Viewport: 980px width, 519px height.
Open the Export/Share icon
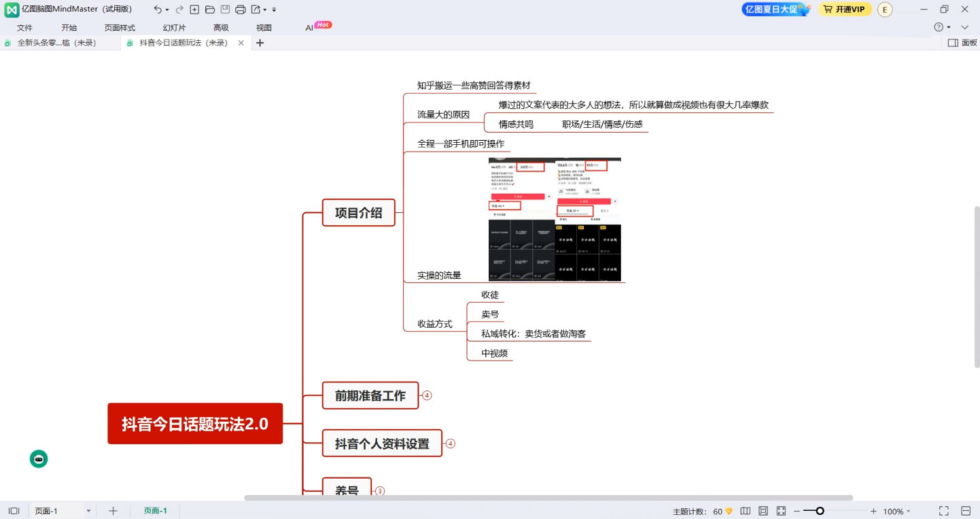(256, 10)
